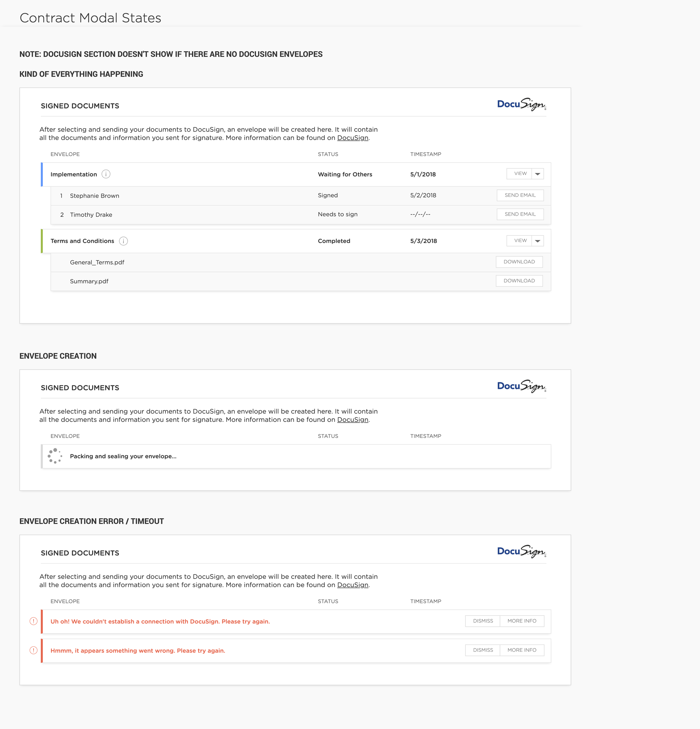The width and height of the screenshot is (700, 729).
Task: Click the DocuSign logo in the Envelope Creation panel
Action: point(521,386)
